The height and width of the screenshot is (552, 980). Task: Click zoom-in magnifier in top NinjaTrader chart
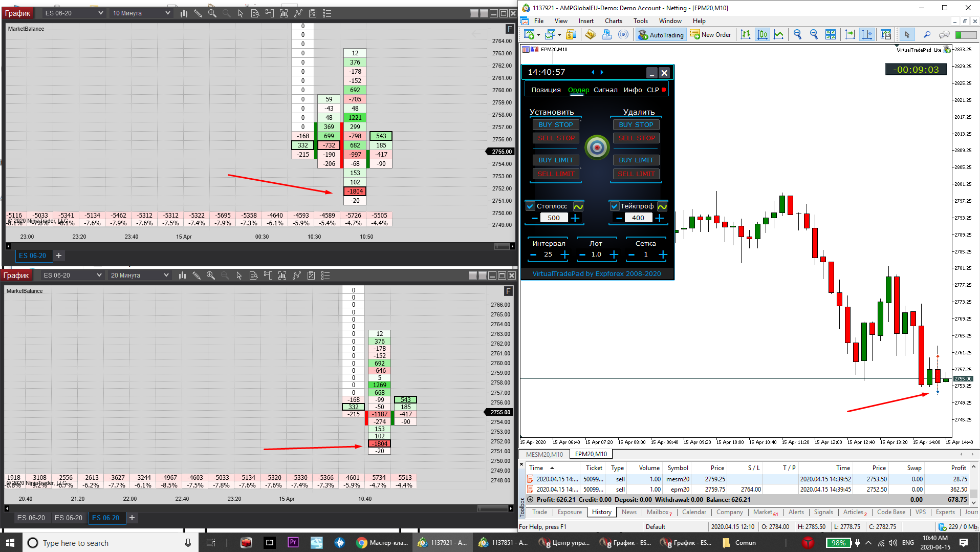point(212,13)
